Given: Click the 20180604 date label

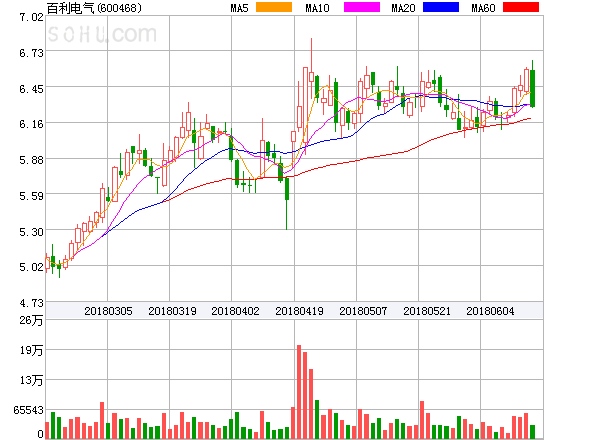Looking at the screenshot, I should point(490,311).
